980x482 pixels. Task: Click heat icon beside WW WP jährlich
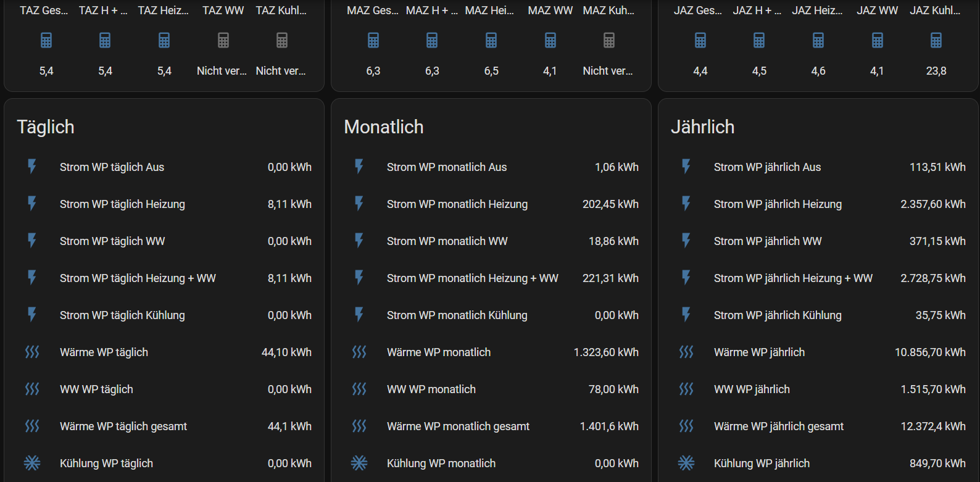[x=686, y=389]
